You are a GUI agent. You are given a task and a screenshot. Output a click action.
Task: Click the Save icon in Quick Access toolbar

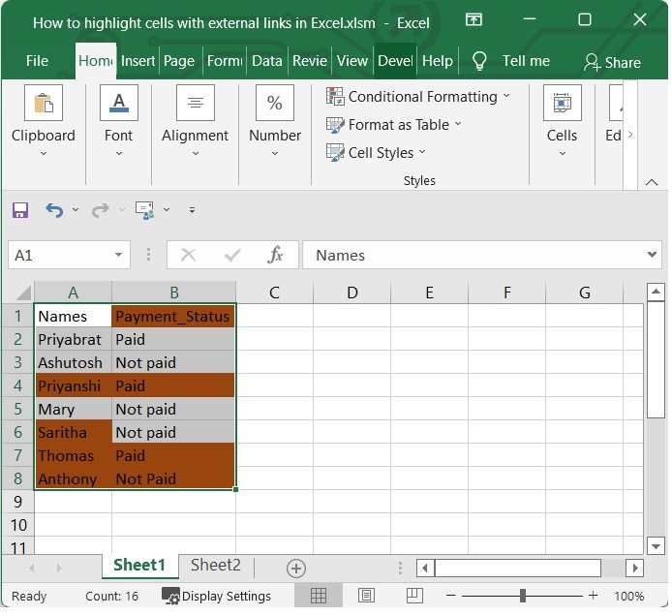[20, 209]
